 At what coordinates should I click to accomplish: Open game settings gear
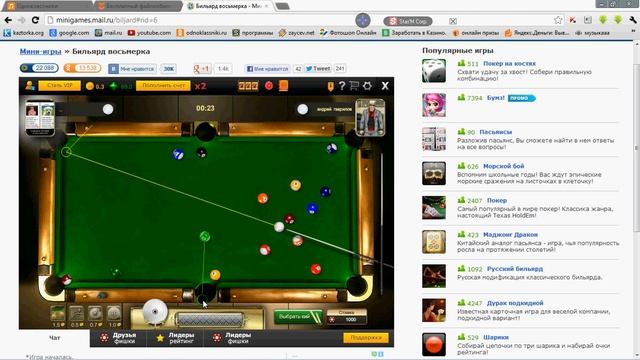click(x=367, y=86)
